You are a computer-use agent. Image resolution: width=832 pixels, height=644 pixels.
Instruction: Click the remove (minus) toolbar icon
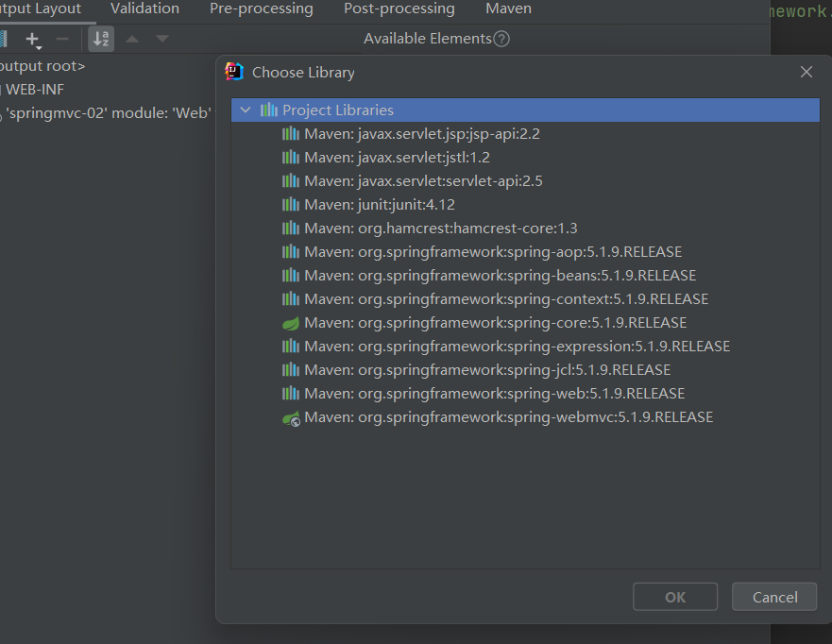pyautogui.click(x=62, y=39)
